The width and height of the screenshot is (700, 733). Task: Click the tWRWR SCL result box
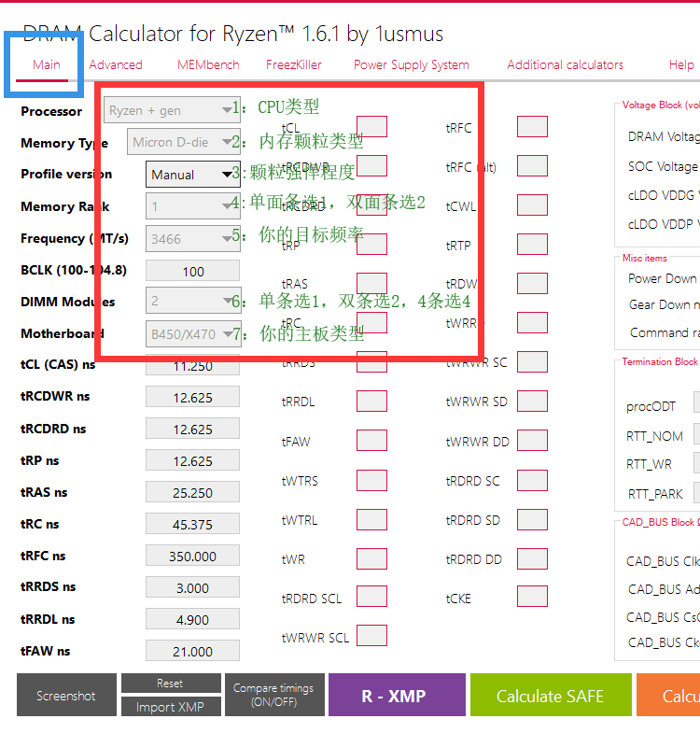point(371,635)
